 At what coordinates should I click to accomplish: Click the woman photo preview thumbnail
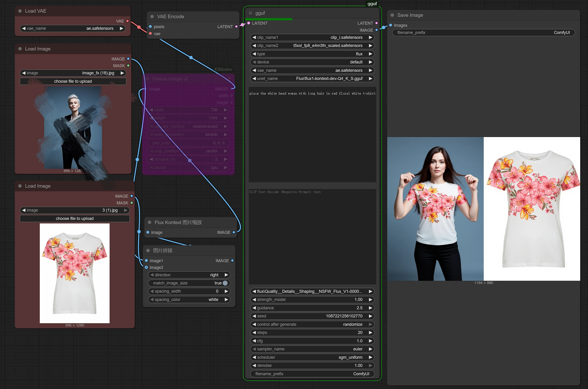click(73, 128)
